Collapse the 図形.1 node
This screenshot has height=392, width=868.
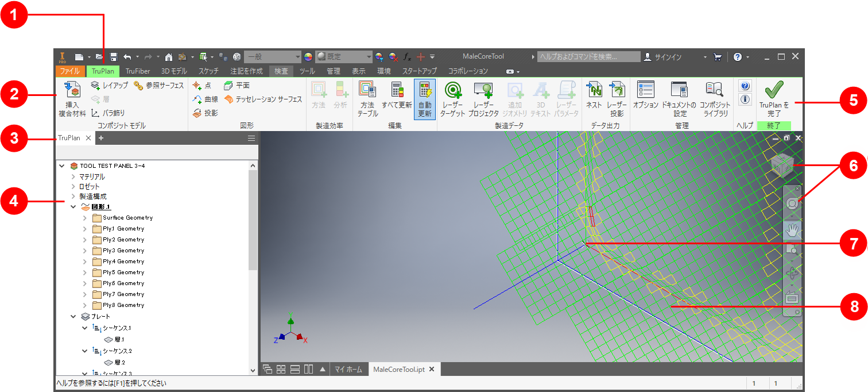tap(73, 206)
